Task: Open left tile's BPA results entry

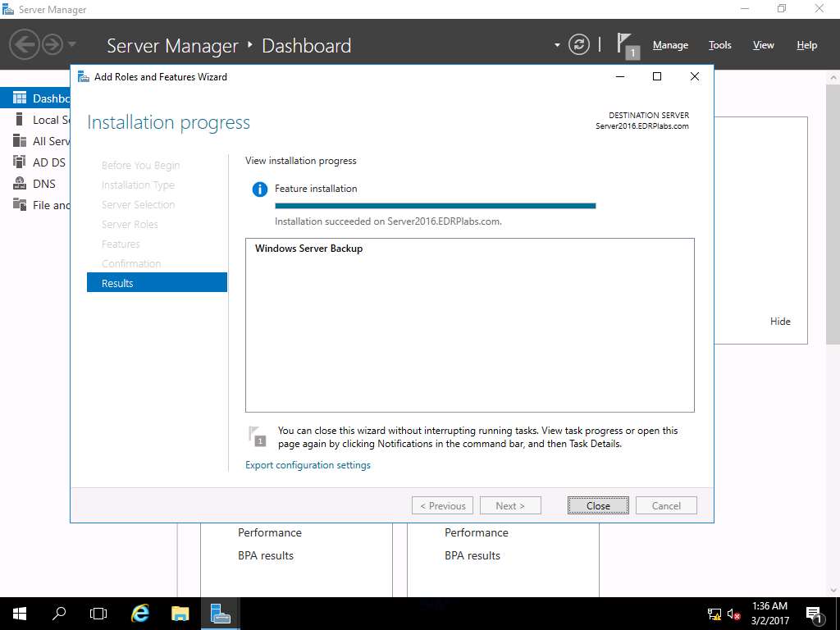Action: (x=266, y=555)
